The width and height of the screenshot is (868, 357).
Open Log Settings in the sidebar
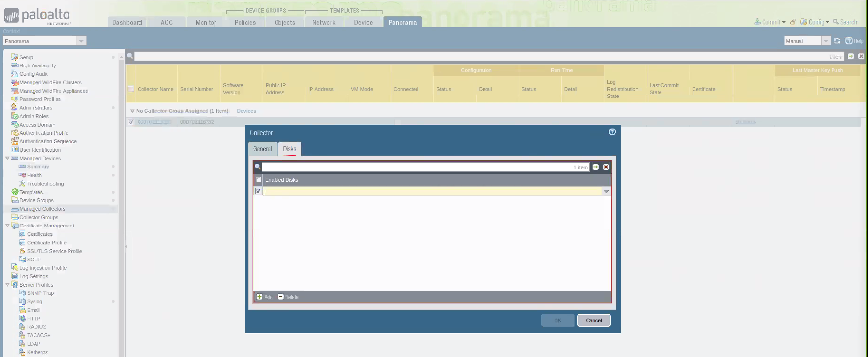coord(34,276)
